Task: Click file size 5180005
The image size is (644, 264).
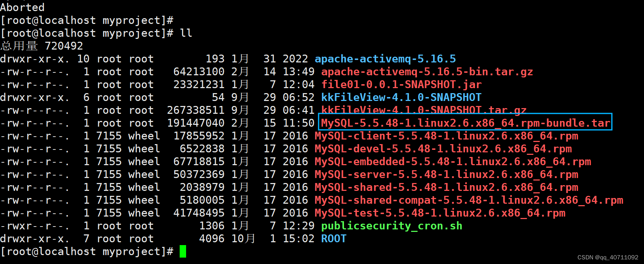Action: pos(202,200)
